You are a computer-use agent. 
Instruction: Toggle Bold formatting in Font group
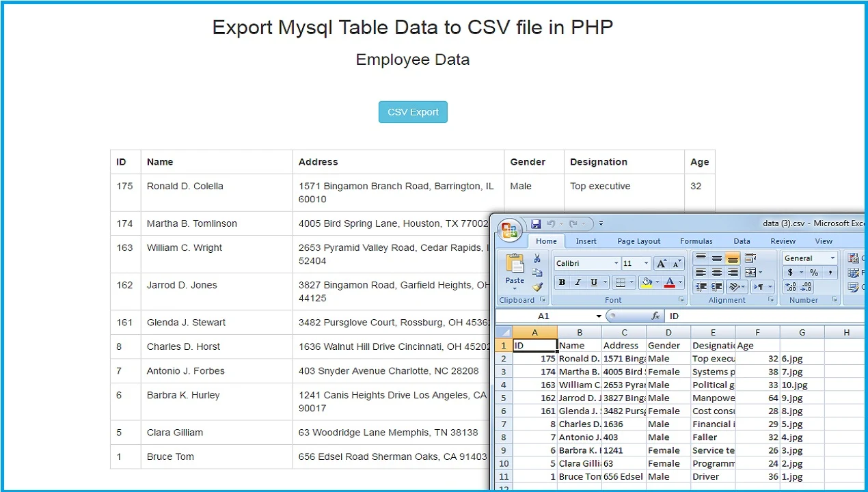click(562, 282)
